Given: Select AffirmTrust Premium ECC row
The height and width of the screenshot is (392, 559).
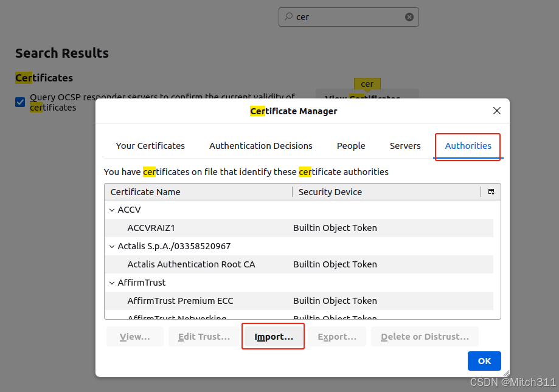Looking at the screenshot, I should click(x=299, y=301).
